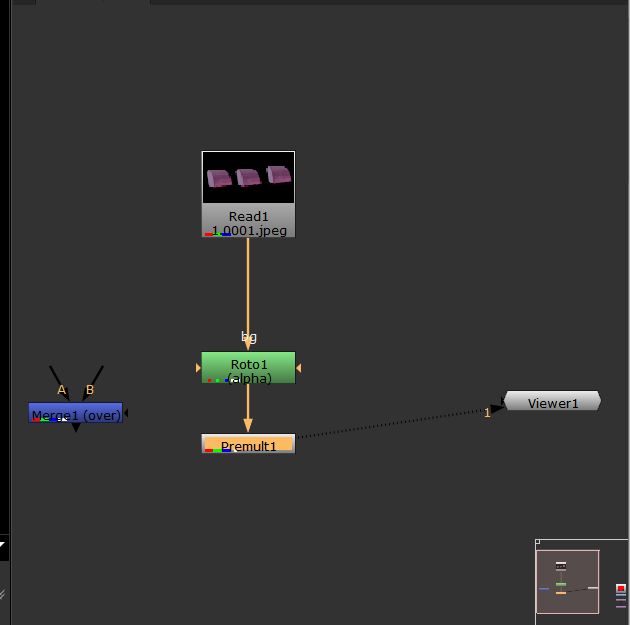Click the mask arrow beside Merge1

tap(126, 413)
